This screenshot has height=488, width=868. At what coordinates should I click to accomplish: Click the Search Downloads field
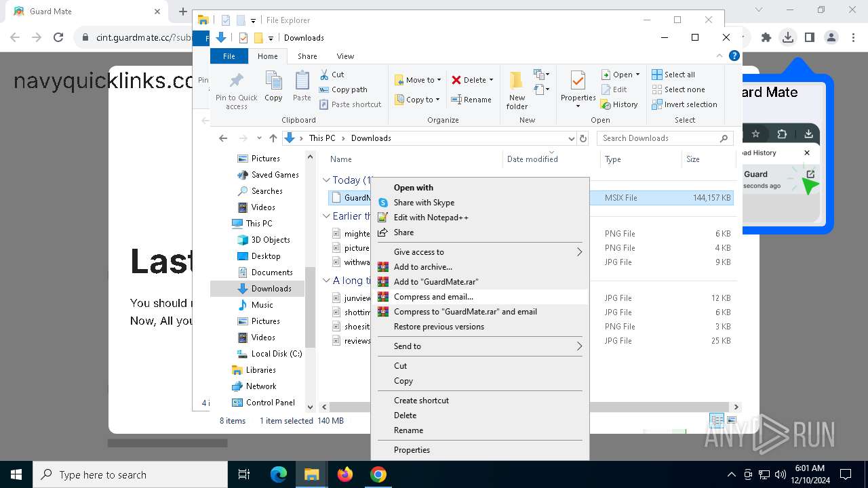coord(665,138)
